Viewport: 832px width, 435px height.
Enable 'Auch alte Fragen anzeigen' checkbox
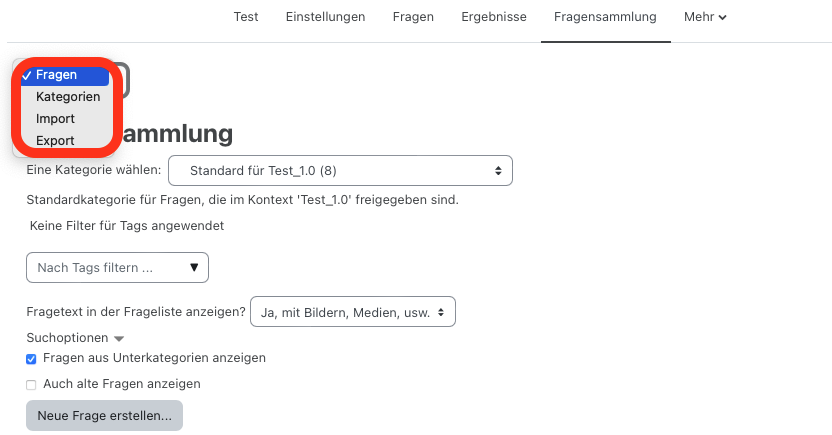point(31,384)
